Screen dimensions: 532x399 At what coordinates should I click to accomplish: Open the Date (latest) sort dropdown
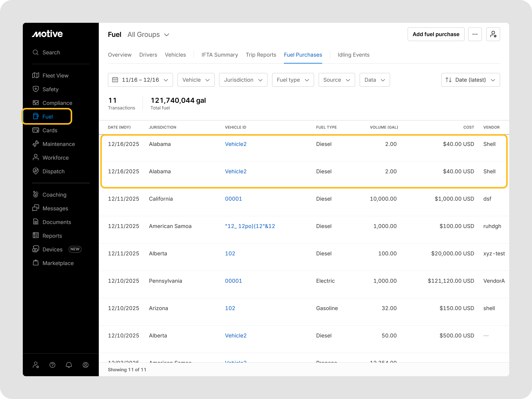470,80
